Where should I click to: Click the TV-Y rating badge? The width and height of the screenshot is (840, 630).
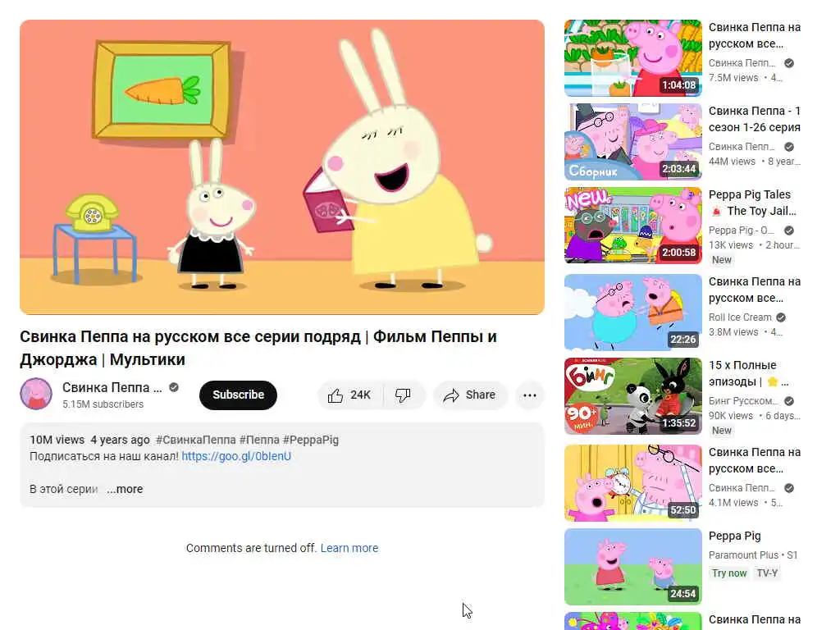pyautogui.click(x=767, y=573)
